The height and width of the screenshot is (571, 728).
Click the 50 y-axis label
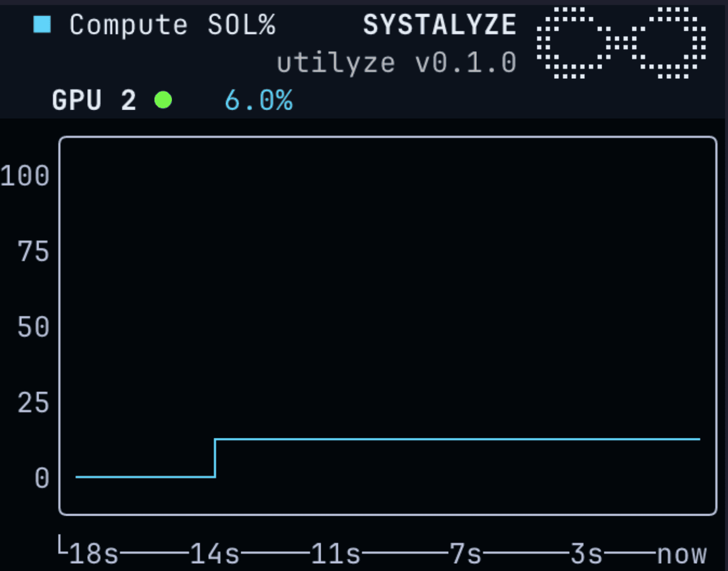click(x=33, y=327)
